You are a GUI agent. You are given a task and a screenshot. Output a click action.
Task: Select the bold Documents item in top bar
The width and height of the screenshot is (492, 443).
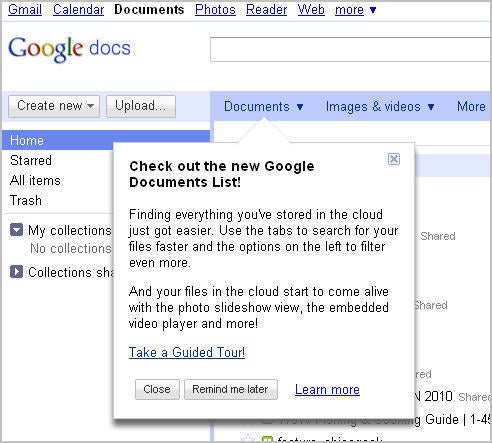pos(149,10)
